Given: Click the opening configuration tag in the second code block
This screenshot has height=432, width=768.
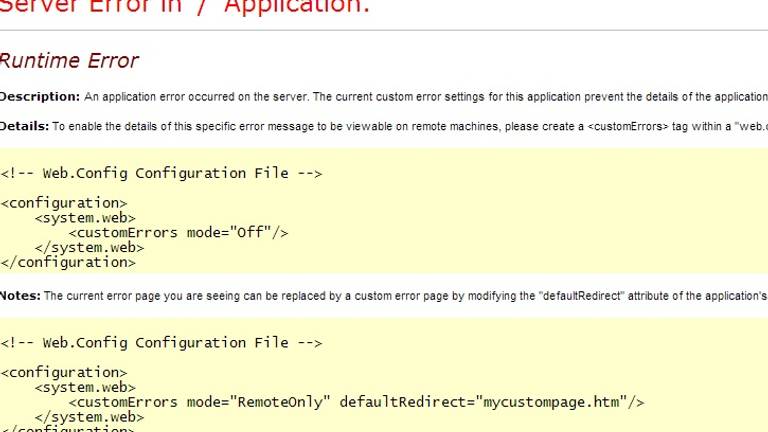Looking at the screenshot, I should click(x=64, y=373).
